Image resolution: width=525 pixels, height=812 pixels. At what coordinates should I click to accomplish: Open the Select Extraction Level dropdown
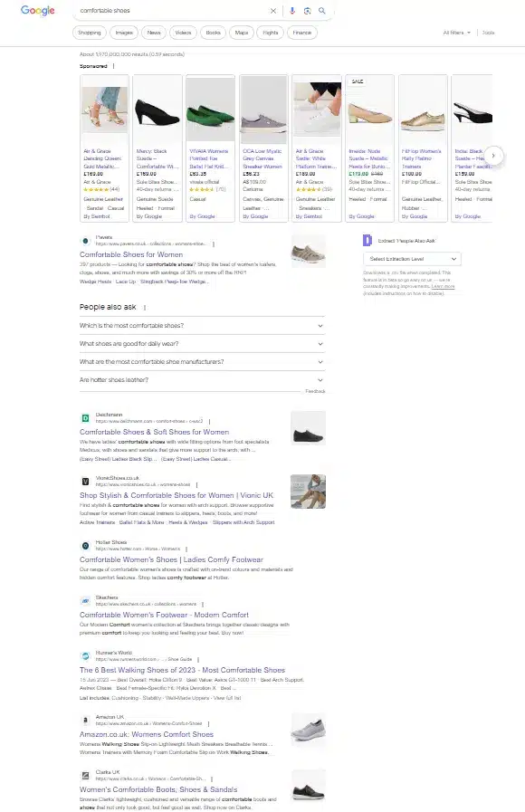pos(412,259)
